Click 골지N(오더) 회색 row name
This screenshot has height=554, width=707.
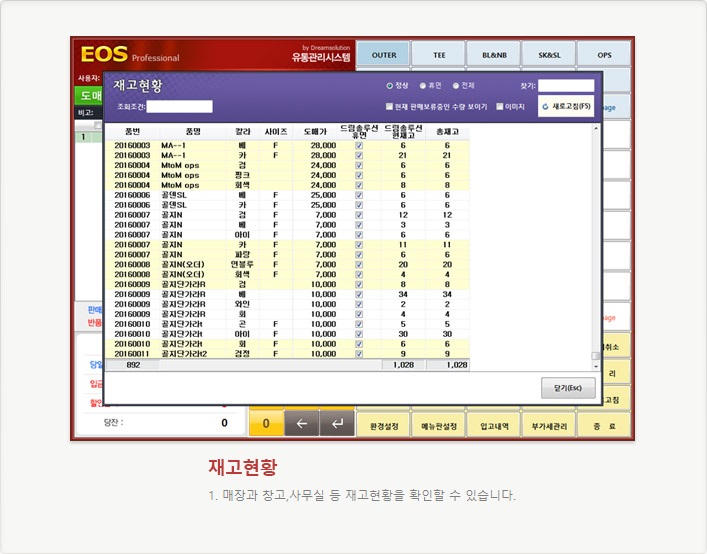(183, 275)
